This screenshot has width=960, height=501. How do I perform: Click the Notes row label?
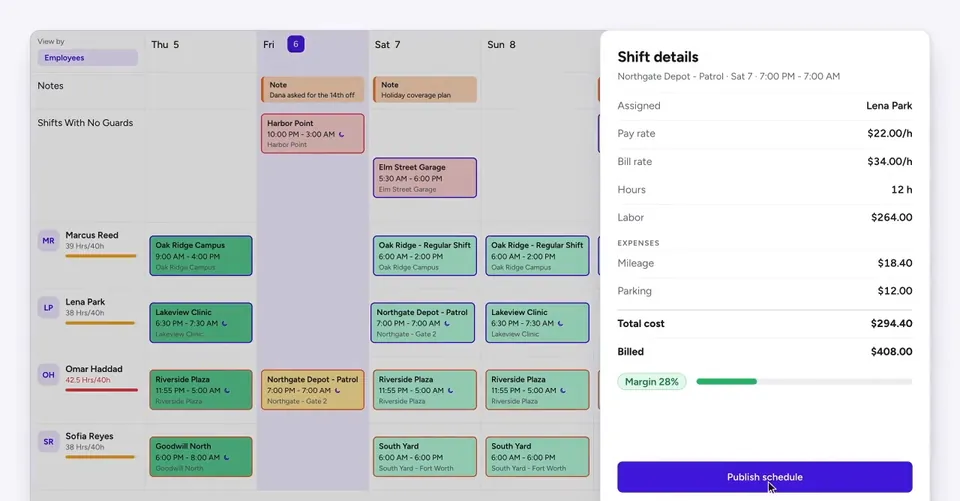[x=50, y=86]
